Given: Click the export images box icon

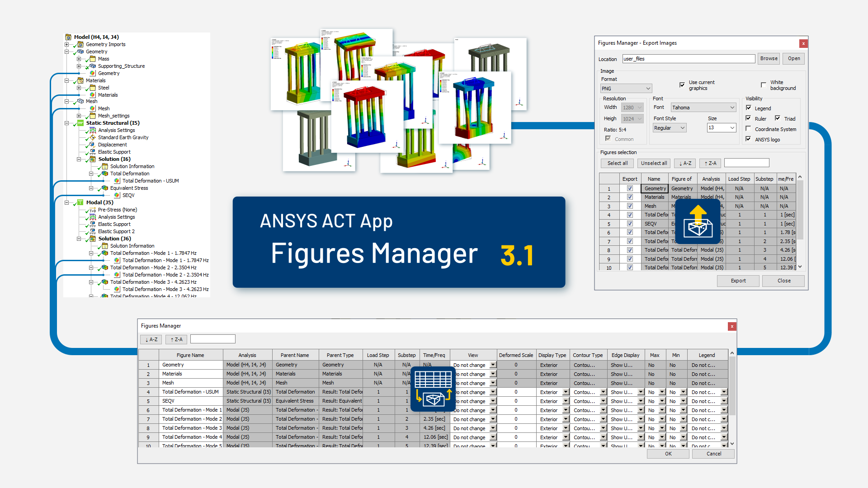Looking at the screenshot, I should pos(698,221).
